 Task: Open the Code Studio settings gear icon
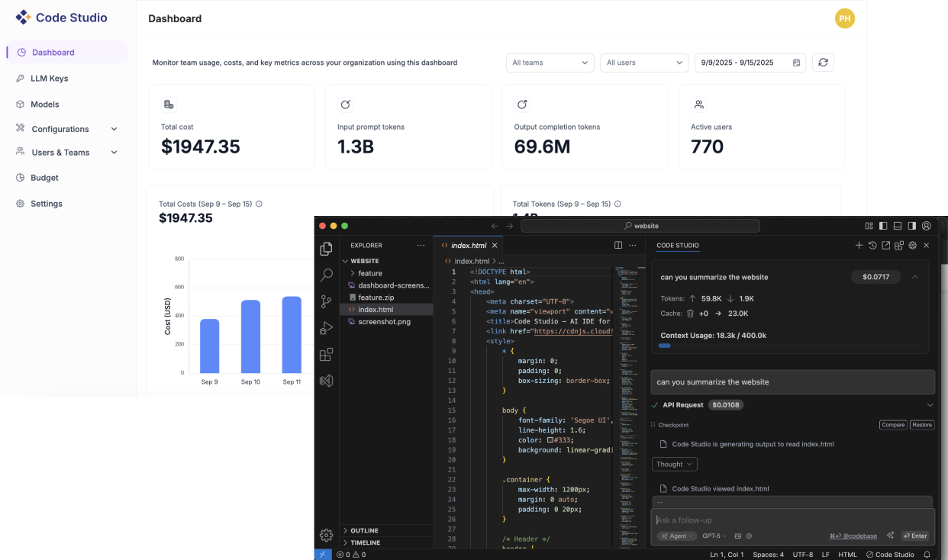pyautogui.click(x=911, y=245)
